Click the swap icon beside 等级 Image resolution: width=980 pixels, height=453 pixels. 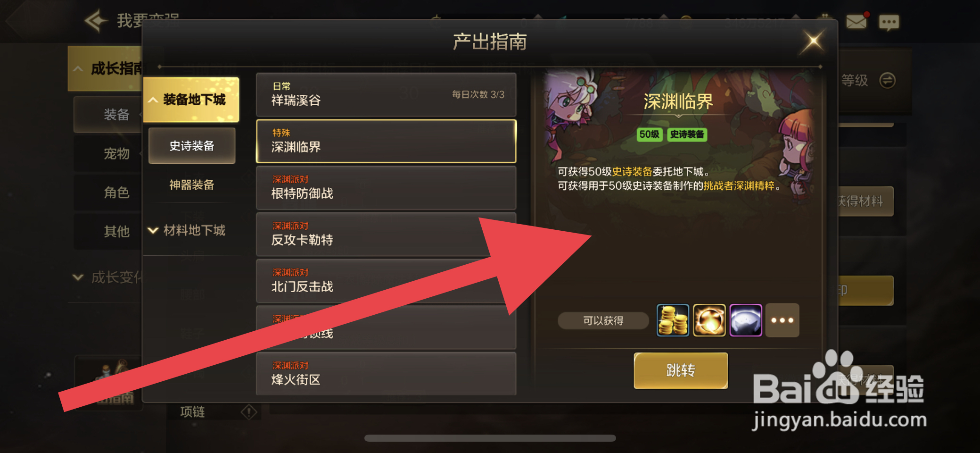887,80
